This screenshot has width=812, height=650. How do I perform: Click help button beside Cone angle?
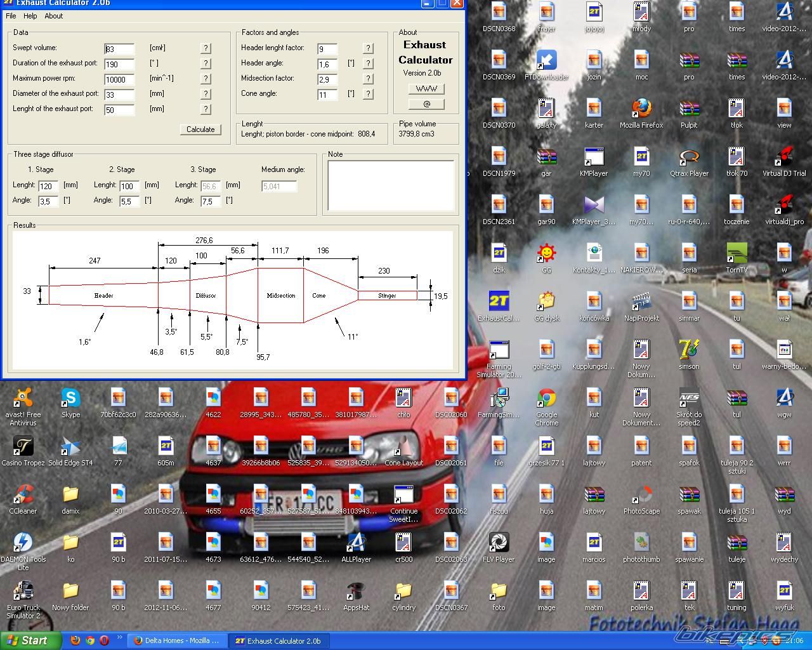coord(368,94)
